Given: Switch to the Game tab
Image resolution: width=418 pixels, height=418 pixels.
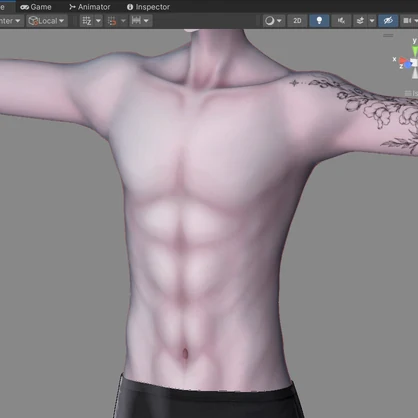Looking at the screenshot, I should (36, 7).
